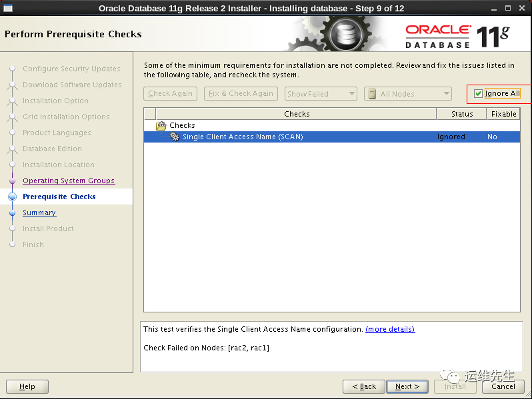The image size is (532, 399).
Task: Open the Show Failed dropdown
Action: 321,93
